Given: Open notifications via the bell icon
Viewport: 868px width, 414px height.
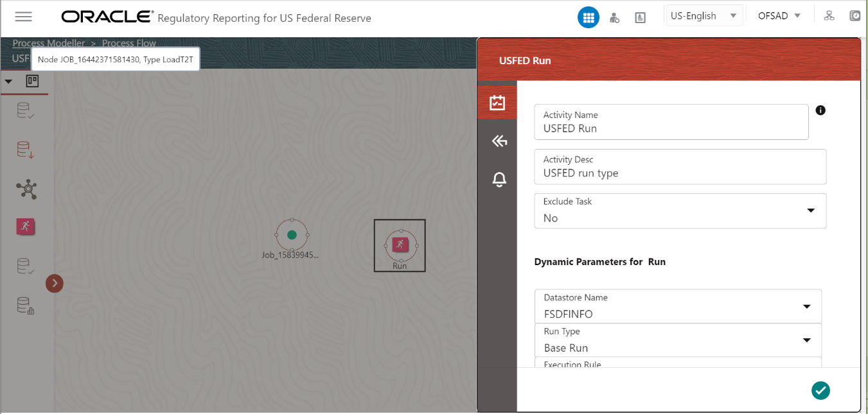Looking at the screenshot, I should pyautogui.click(x=499, y=179).
